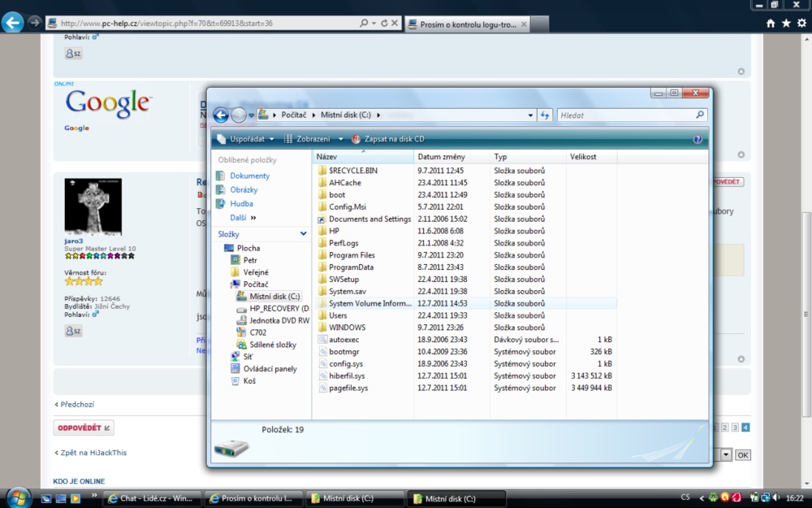The height and width of the screenshot is (508, 812).
Task: Select the autoexec batch file icon
Action: (x=322, y=340)
